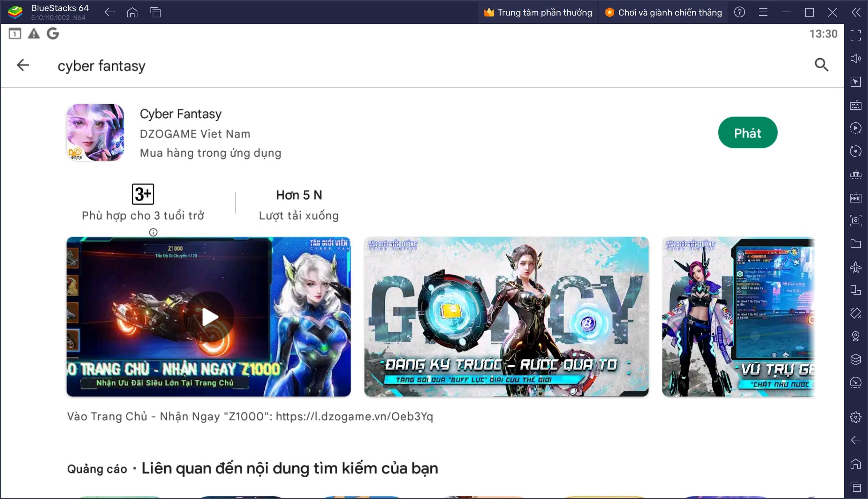Open keyboard controls in sidebar
This screenshot has width=868, height=499.
pos(856,105)
